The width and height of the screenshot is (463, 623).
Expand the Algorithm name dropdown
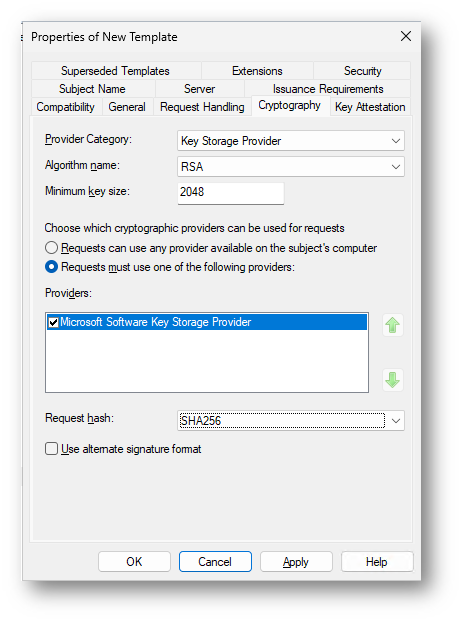pos(291,166)
